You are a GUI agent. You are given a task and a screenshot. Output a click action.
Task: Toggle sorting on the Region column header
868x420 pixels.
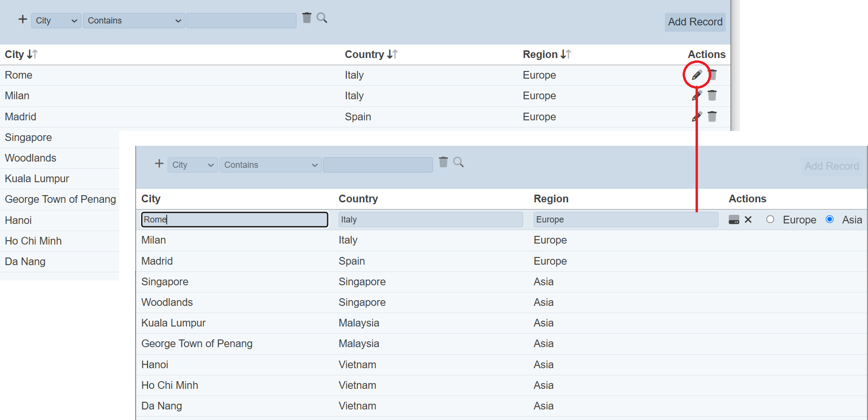click(566, 55)
